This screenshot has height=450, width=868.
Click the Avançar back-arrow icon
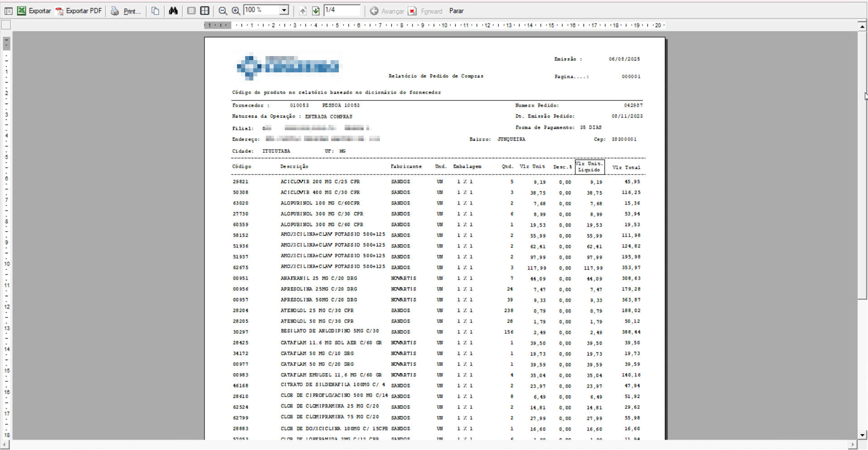[x=374, y=11]
